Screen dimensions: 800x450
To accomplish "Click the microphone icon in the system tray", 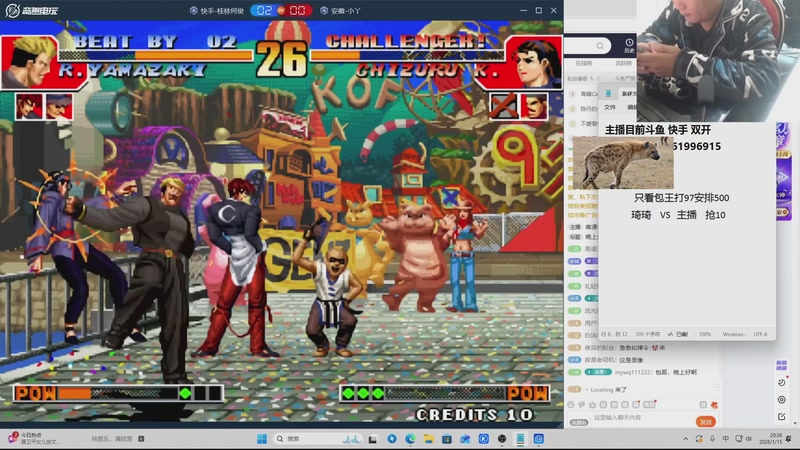I will 712,439.
